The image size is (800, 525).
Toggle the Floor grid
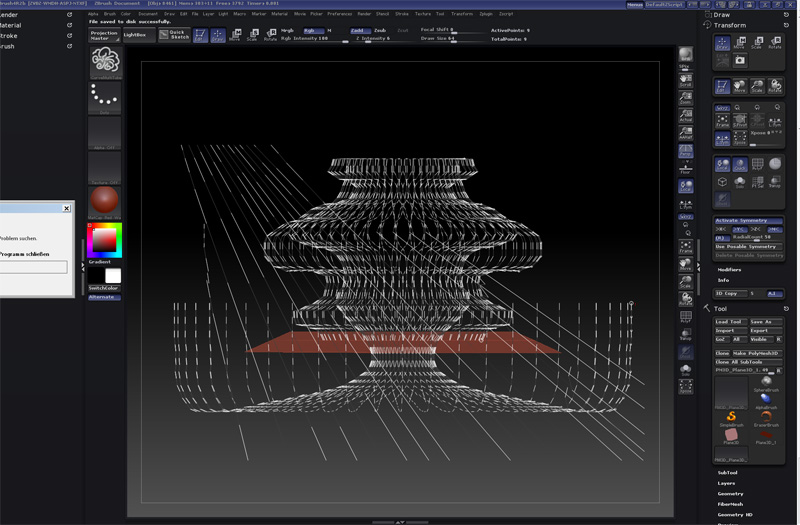[x=685, y=168]
